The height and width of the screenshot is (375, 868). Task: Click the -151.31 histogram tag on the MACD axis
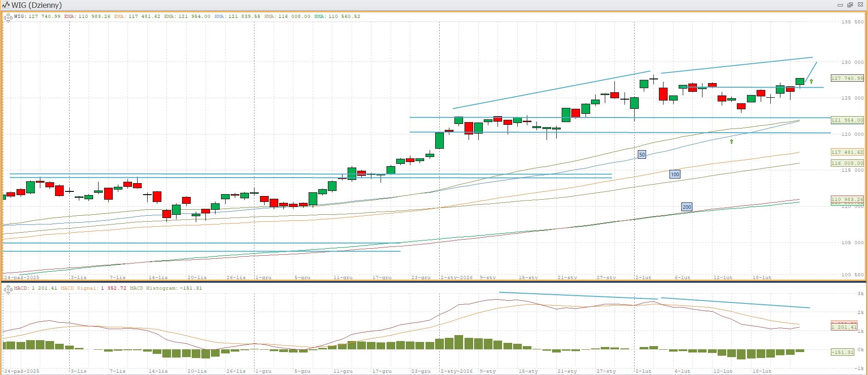(x=843, y=353)
